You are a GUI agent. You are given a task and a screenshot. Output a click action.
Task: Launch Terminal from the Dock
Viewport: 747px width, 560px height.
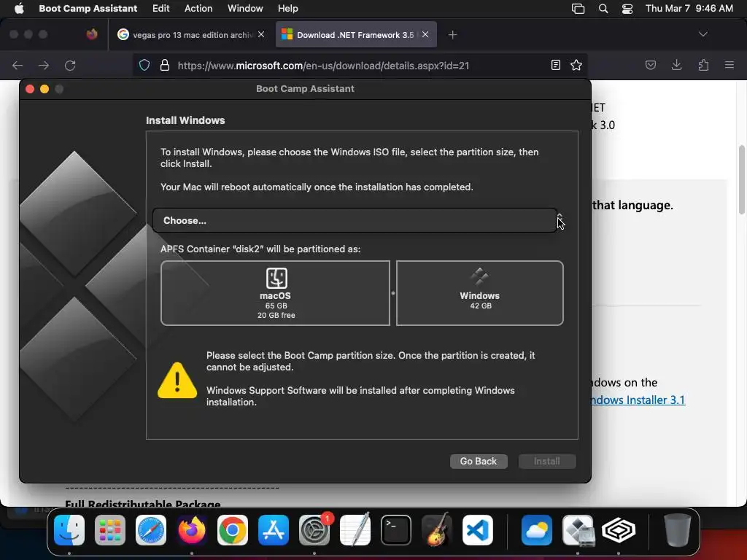(396, 530)
